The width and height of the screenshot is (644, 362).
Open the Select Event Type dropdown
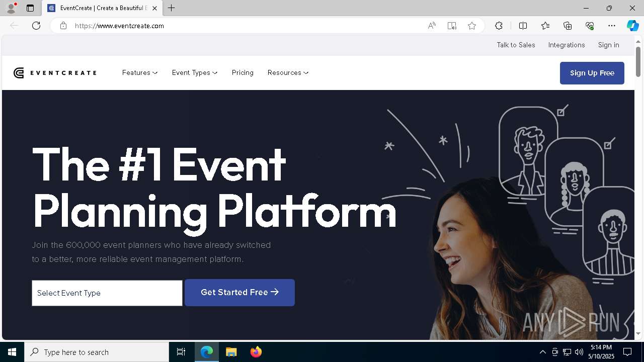click(107, 293)
